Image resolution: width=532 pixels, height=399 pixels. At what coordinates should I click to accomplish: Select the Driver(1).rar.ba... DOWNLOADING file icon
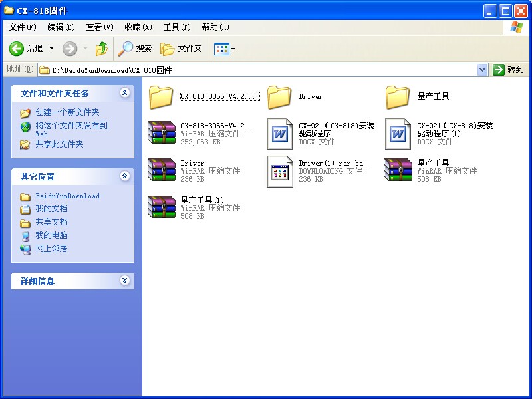[280, 172]
